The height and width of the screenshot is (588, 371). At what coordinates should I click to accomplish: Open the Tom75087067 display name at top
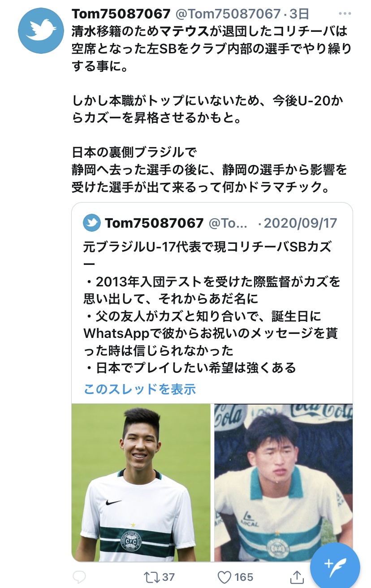(x=121, y=14)
